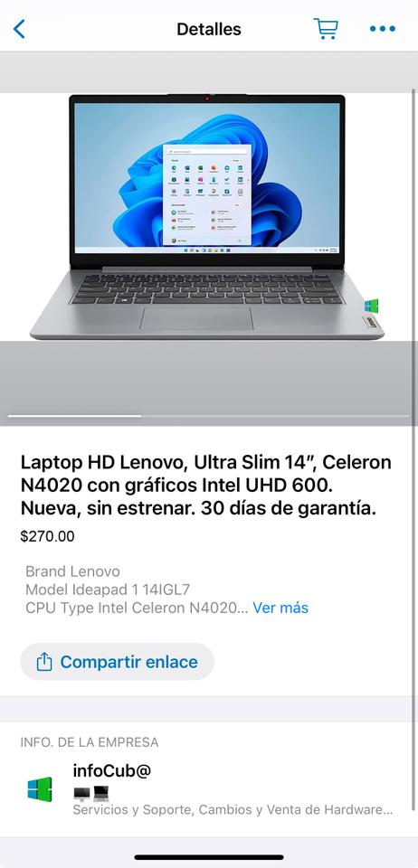Jump to next image via inactive indicator bar
Viewport: 418px width, 868px height.
(276, 416)
